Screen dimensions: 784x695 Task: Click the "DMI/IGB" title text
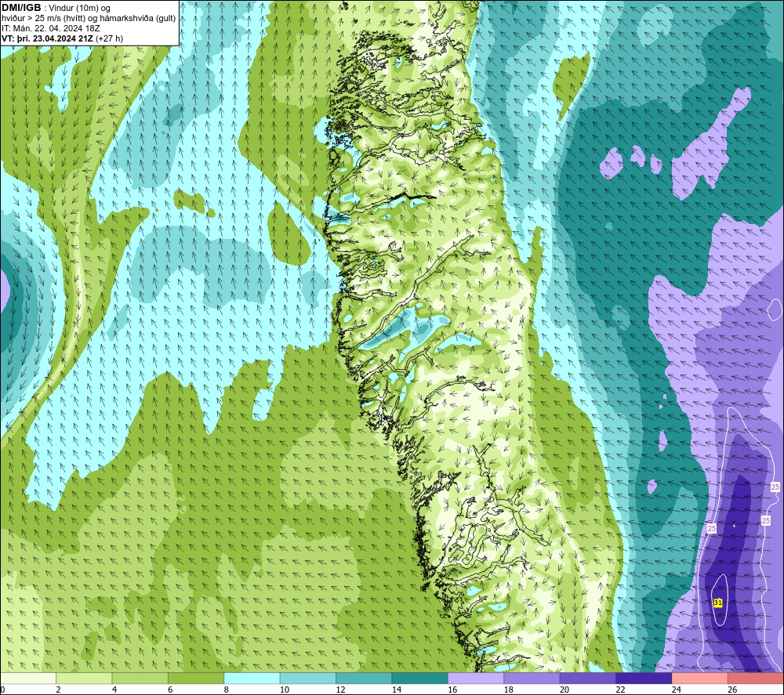pyautogui.click(x=21, y=8)
